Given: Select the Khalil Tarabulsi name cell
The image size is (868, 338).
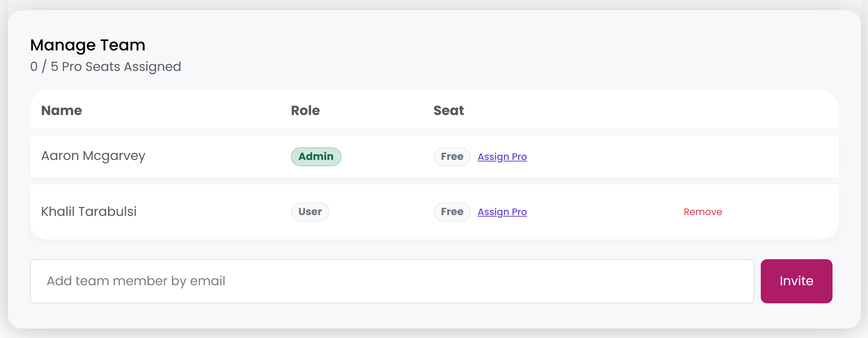Looking at the screenshot, I should click(x=89, y=212).
